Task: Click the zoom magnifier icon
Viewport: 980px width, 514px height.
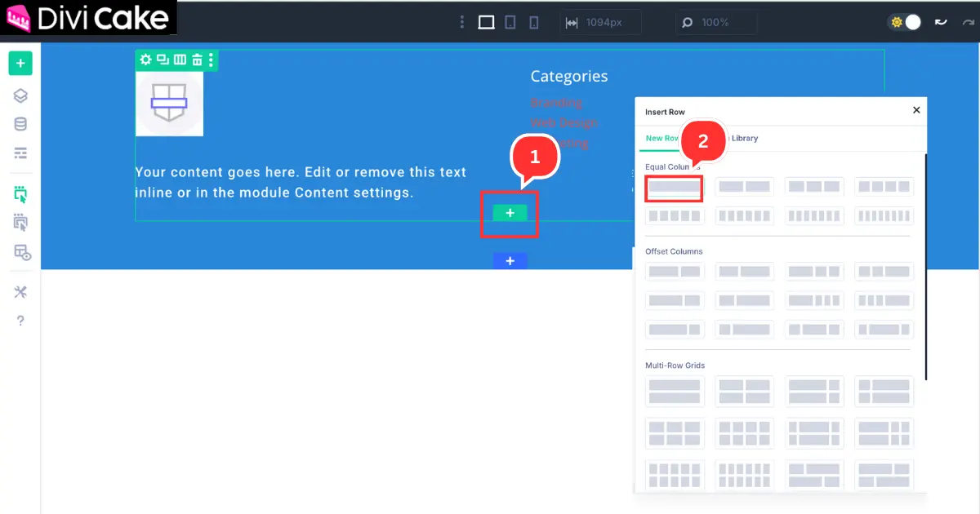Action: click(x=687, y=22)
